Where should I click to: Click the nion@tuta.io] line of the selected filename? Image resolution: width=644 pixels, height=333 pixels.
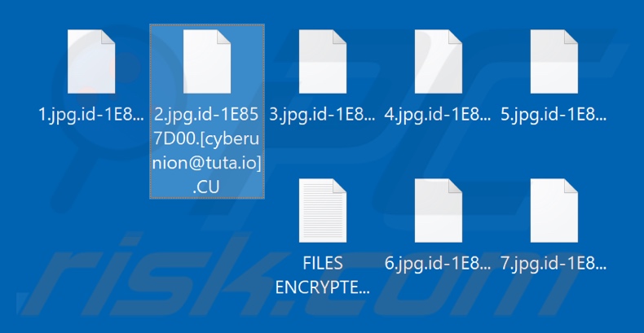[207, 164]
